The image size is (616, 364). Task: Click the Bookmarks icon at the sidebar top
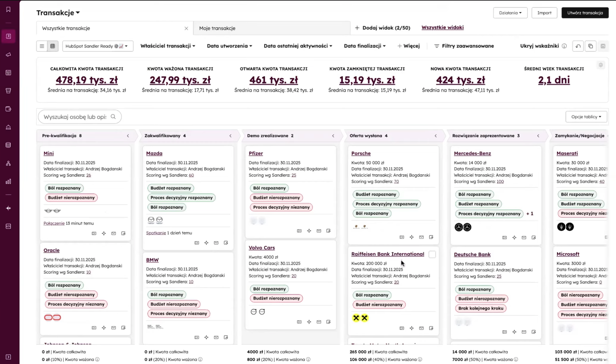pyautogui.click(x=8, y=9)
